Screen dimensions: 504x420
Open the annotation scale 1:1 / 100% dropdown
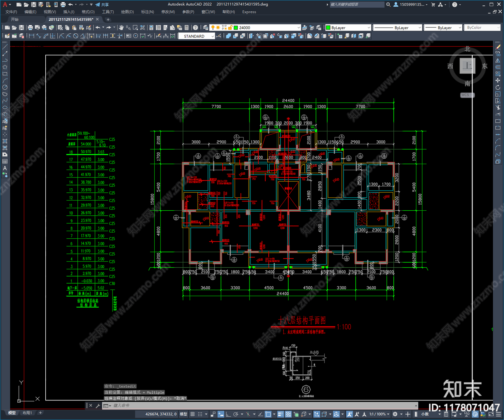coord(379,414)
